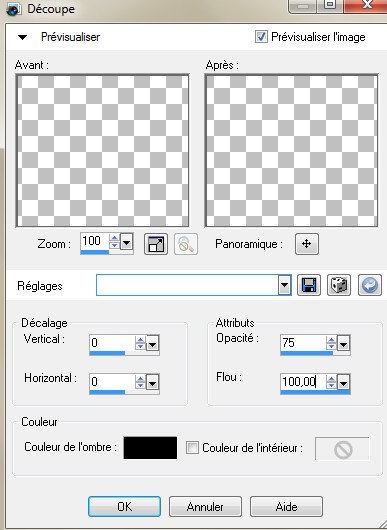Open the Zoom value dropdown arrow
This screenshot has height=530, width=387.
pyautogui.click(x=127, y=242)
